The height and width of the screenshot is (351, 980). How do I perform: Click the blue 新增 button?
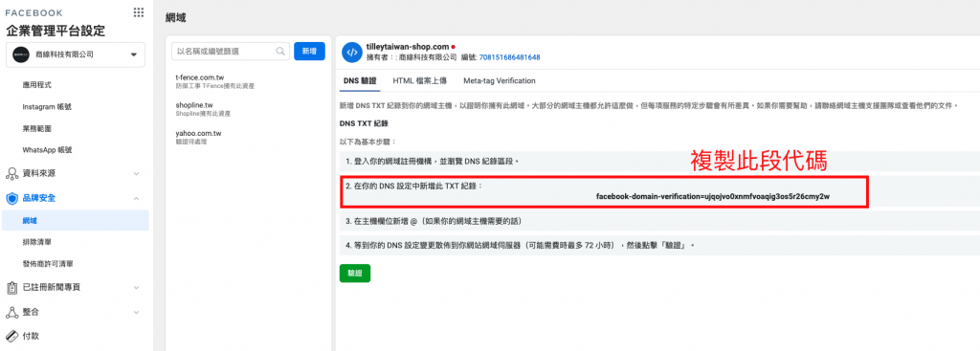(x=309, y=52)
